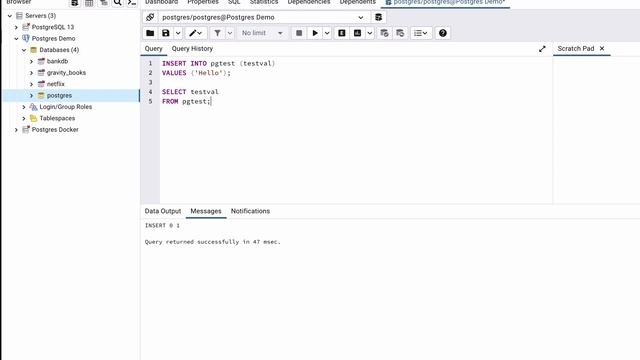Save the query with the floppy disk icon
This screenshot has height=360, width=640.
[165, 33]
